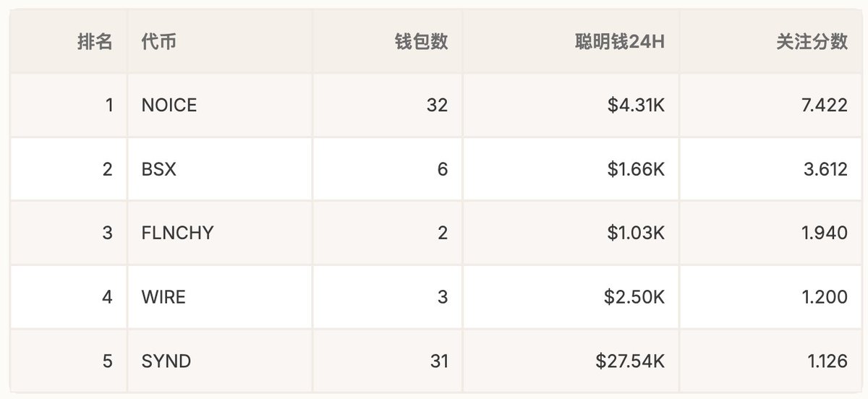Click the 排名 column header
Screen dimensions: 868x399
pyautogui.click(x=95, y=42)
